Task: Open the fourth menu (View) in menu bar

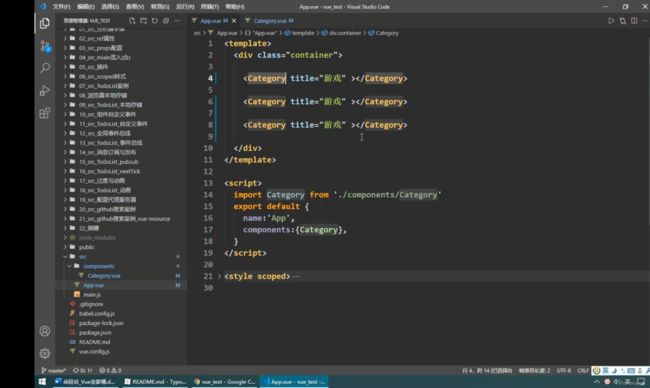Action: tap(135, 7)
